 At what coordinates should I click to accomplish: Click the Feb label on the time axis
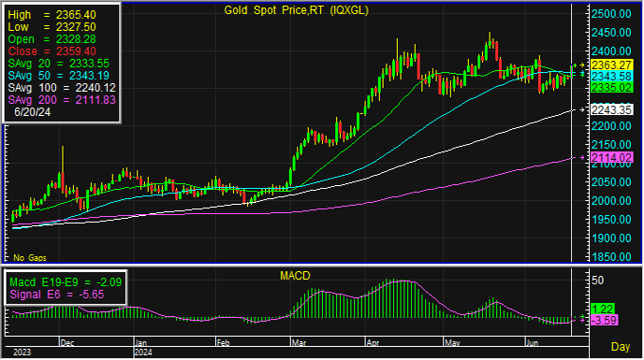[x=223, y=343]
